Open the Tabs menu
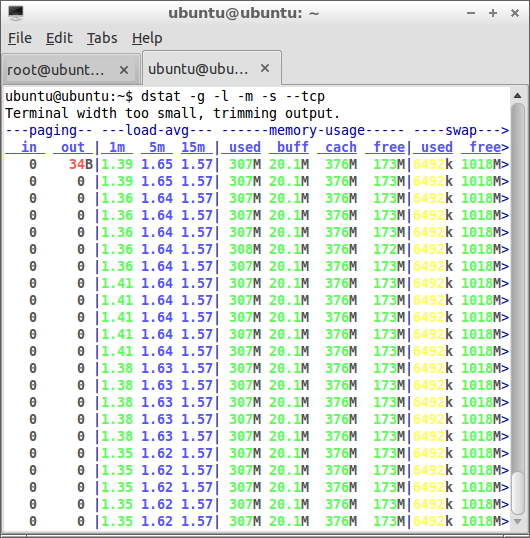The height and width of the screenshot is (538, 530). (x=102, y=38)
